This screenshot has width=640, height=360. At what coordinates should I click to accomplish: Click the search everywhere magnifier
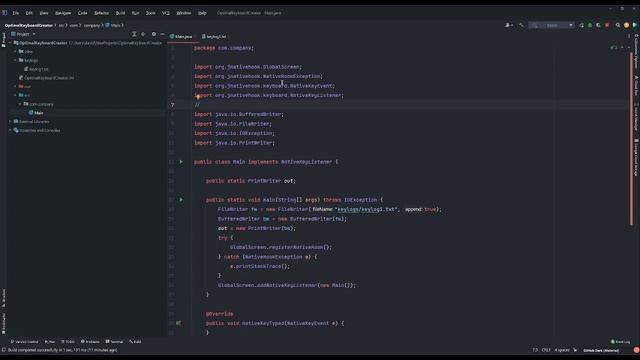(x=618, y=25)
